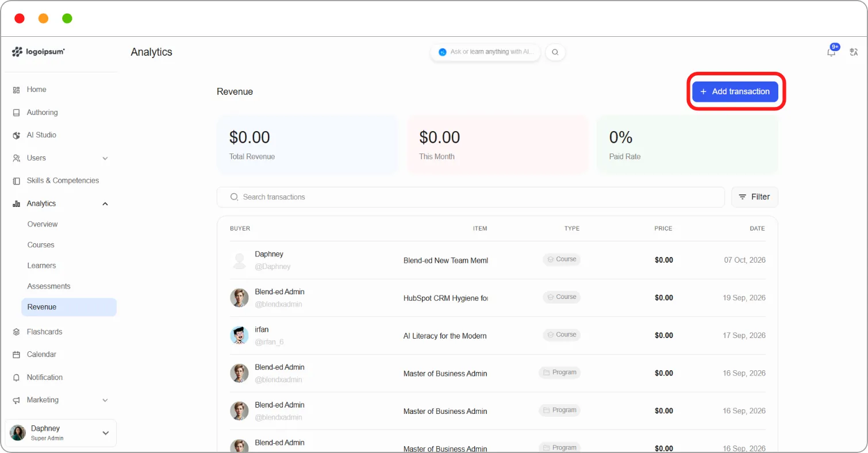
Task: Open HubSpot CRM Hygiene item
Action: click(x=445, y=298)
